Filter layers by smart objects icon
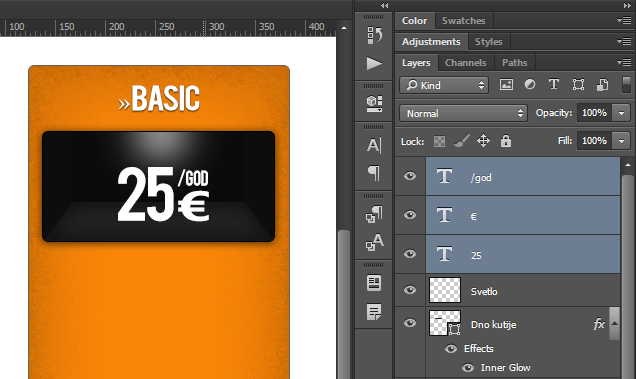Image resolution: width=636 pixels, height=379 pixels. [x=602, y=84]
